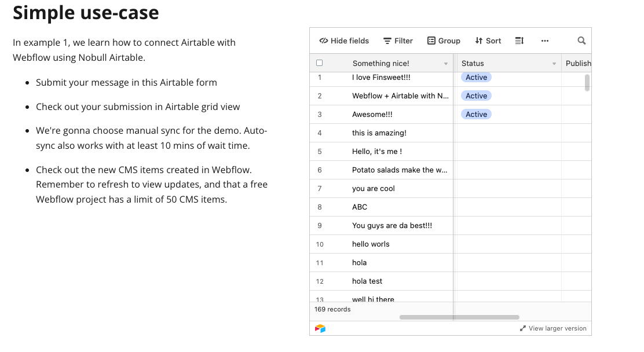Select the cell 'You guys are da best!!!'
Image resolution: width=644 pixels, height=352 pixels.
400,225
